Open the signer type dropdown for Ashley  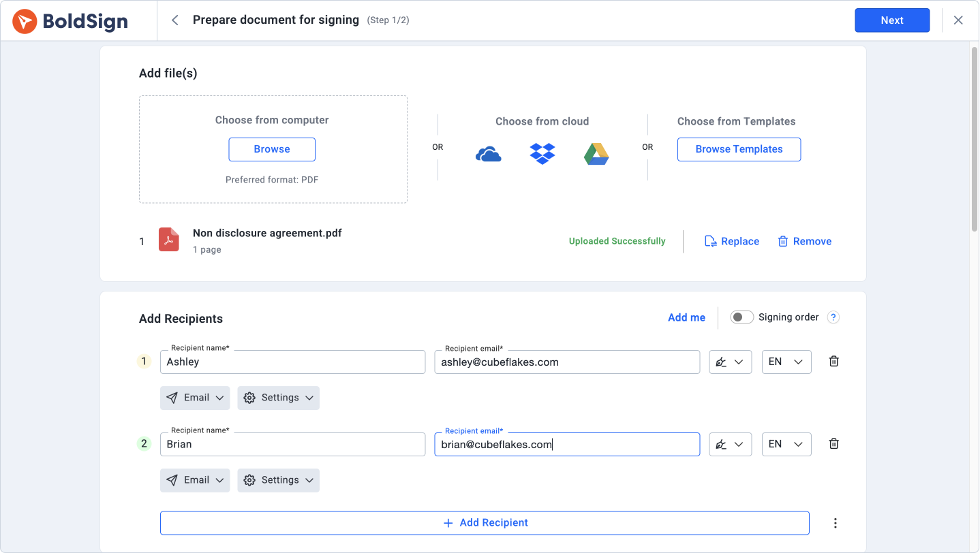click(x=730, y=362)
